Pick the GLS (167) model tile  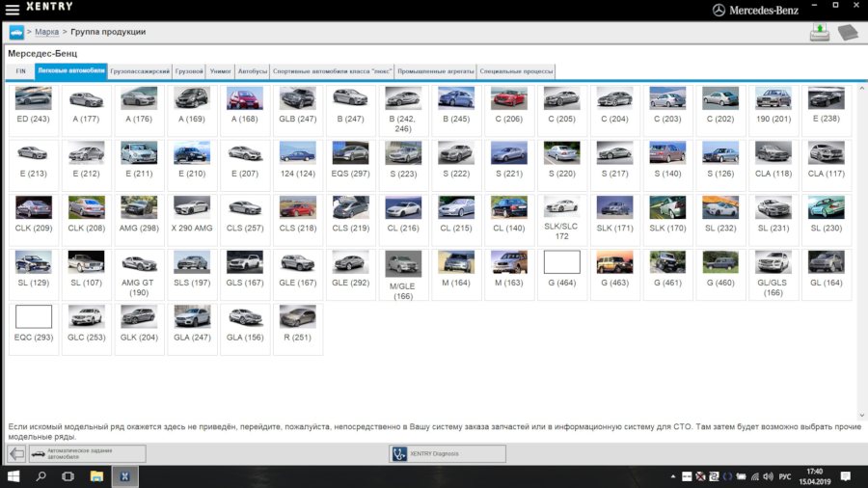(245, 275)
